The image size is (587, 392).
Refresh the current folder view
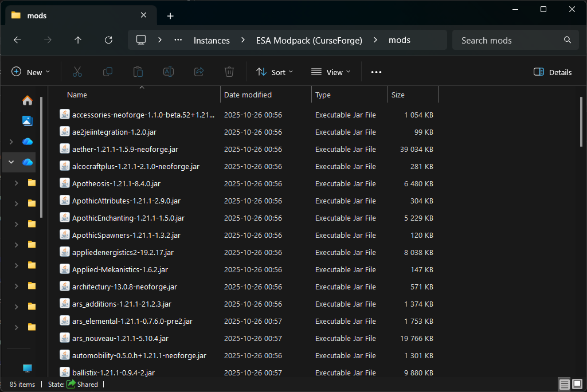tap(108, 40)
